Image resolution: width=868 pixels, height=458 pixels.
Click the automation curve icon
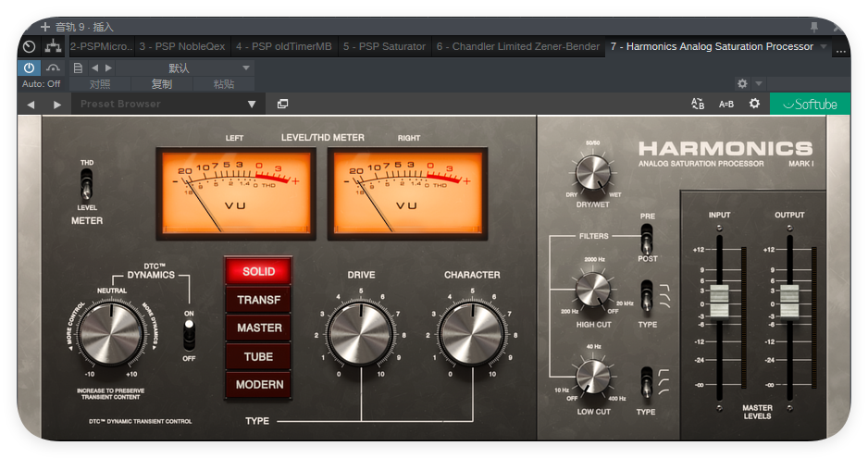click(x=53, y=68)
